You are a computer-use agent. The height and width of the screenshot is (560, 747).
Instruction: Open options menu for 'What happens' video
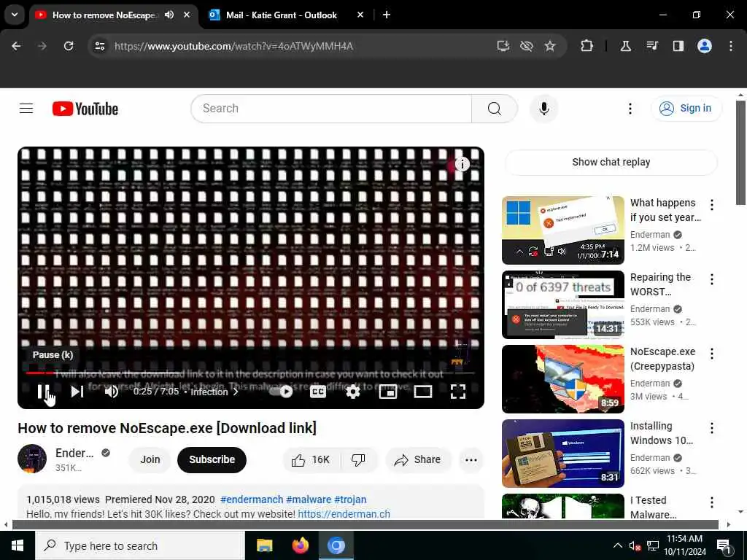click(712, 205)
